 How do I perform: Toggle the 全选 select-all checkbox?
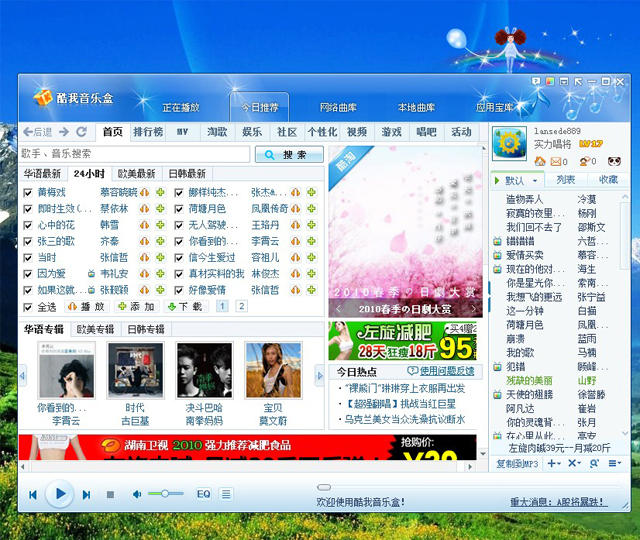[28, 307]
